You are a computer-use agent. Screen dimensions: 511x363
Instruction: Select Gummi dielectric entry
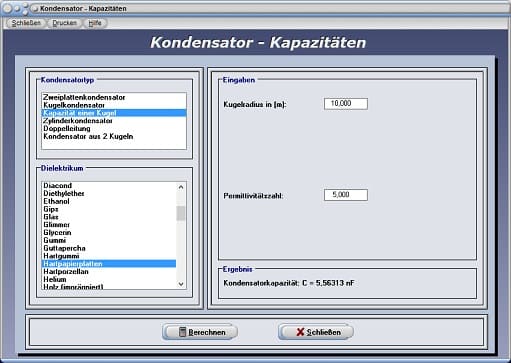[109, 240]
